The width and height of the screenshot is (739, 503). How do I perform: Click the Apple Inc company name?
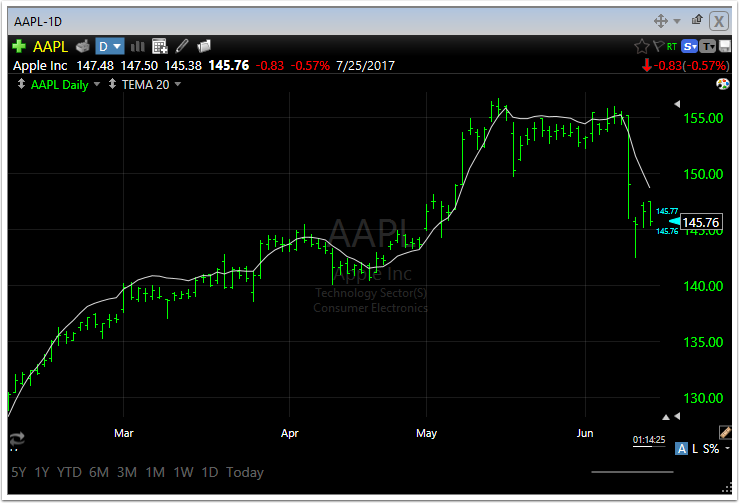click(x=40, y=66)
